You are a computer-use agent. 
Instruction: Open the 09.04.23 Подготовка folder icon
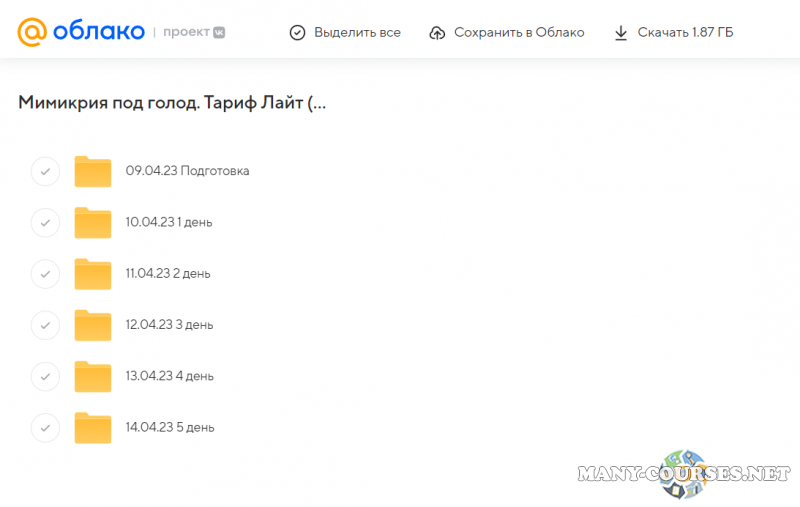pos(93,171)
